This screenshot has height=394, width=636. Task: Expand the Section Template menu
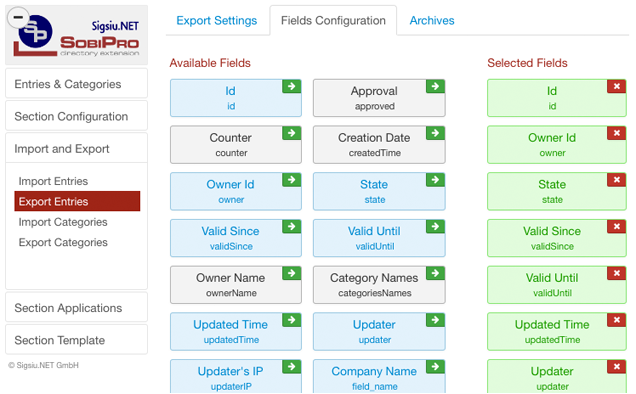click(76, 340)
